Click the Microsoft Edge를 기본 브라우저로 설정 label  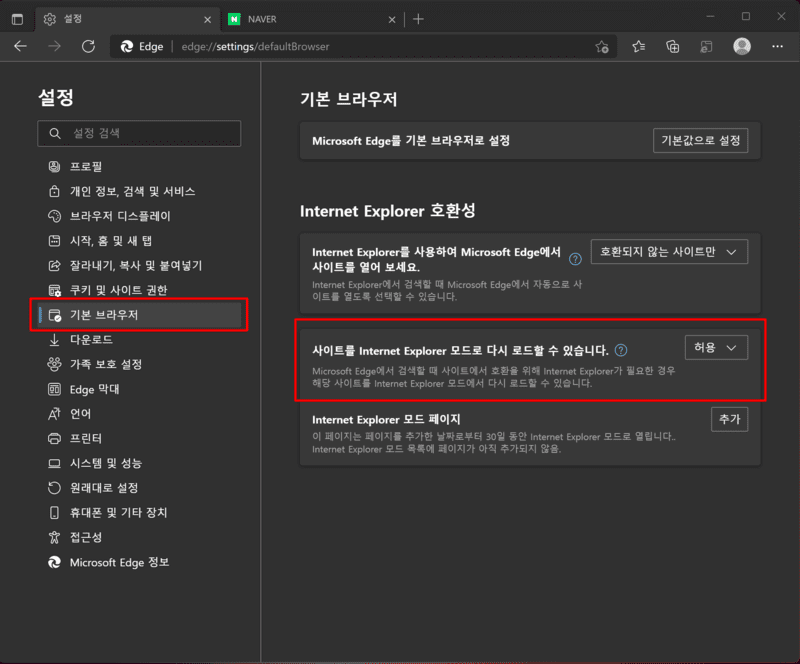click(x=411, y=141)
